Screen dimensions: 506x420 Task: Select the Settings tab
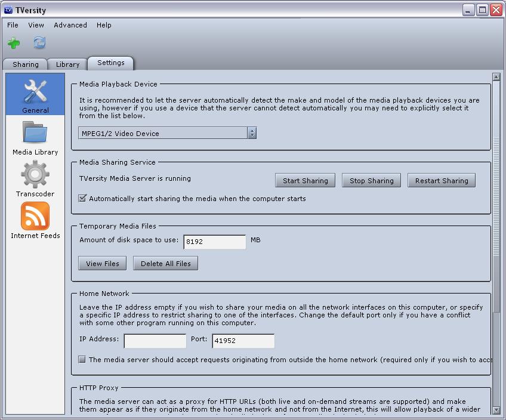pyautogui.click(x=111, y=63)
